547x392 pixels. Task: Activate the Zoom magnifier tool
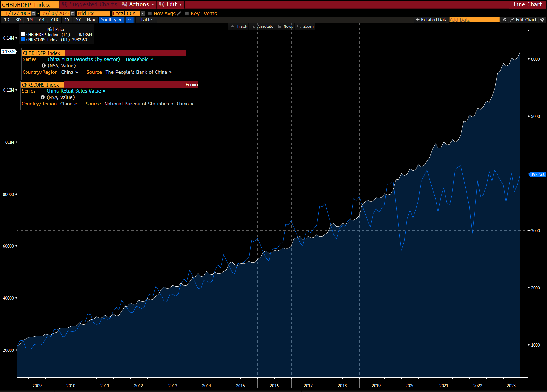coord(306,27)
